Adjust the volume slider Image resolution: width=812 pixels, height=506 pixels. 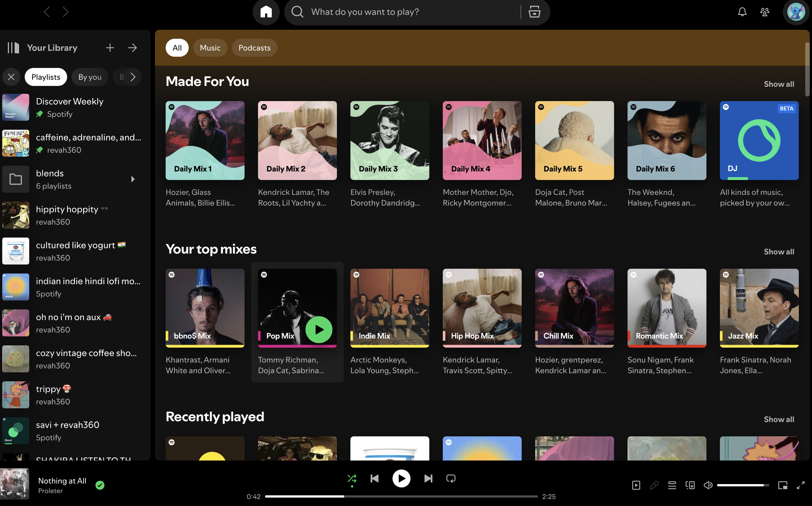click(x=743, y=485)
